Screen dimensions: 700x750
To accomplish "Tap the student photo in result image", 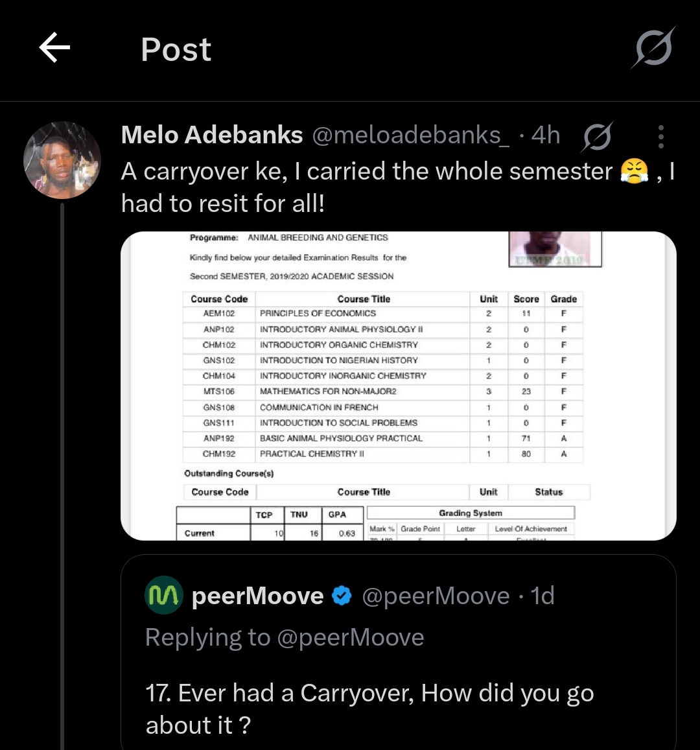I will click(x=555, y=249).
